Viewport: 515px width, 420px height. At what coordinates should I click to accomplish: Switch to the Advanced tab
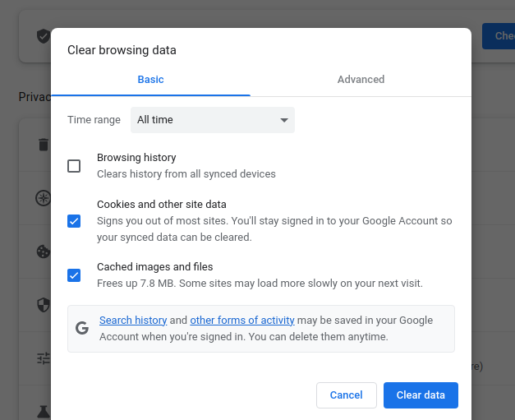pos(361,80)
